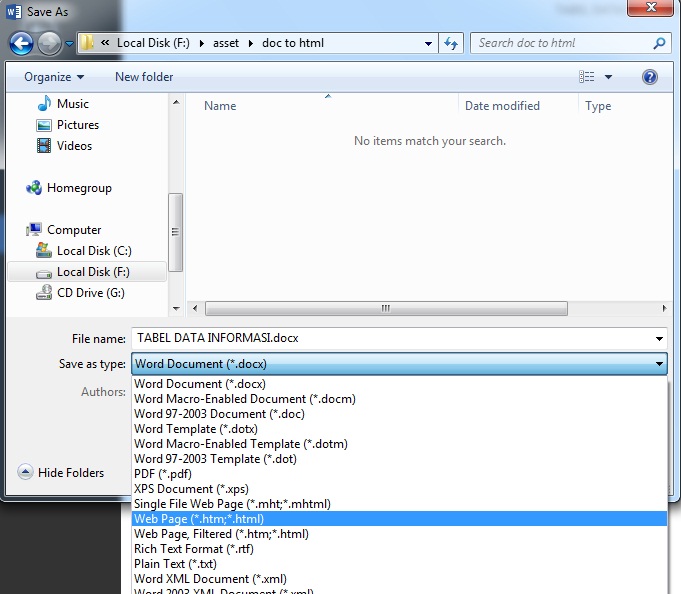
Task: Choose Word Macro-Enabled Template (*.dotm)
Action: pos(399,444)
